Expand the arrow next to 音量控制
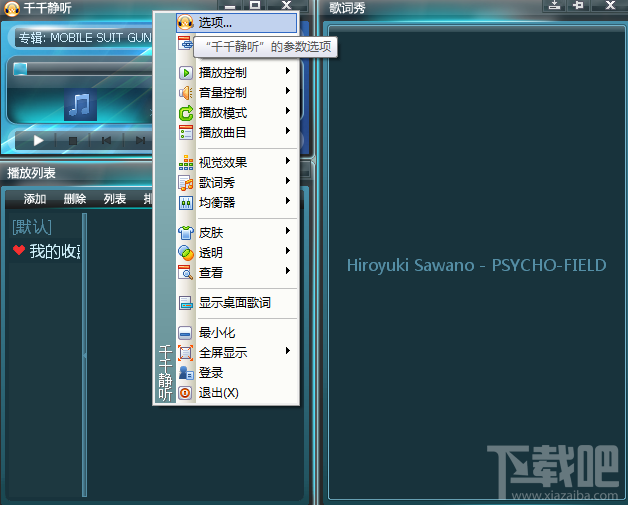This screenshot has width=628, height=505. 288,91
